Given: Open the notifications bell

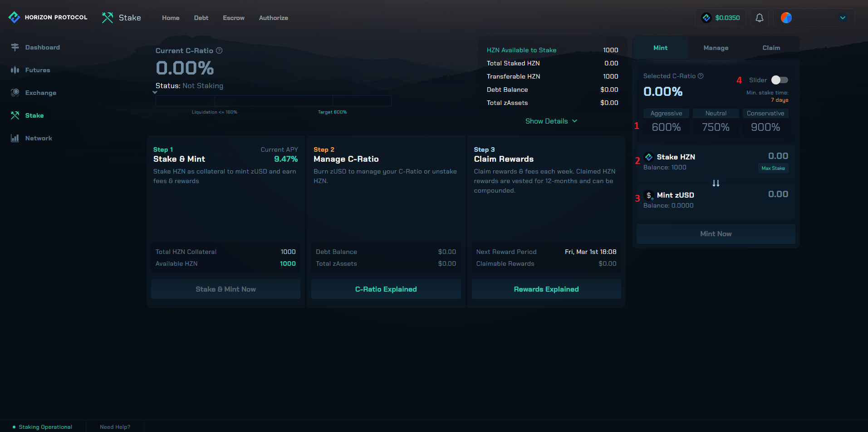Looking at the screenshot, I should [760, 18].
